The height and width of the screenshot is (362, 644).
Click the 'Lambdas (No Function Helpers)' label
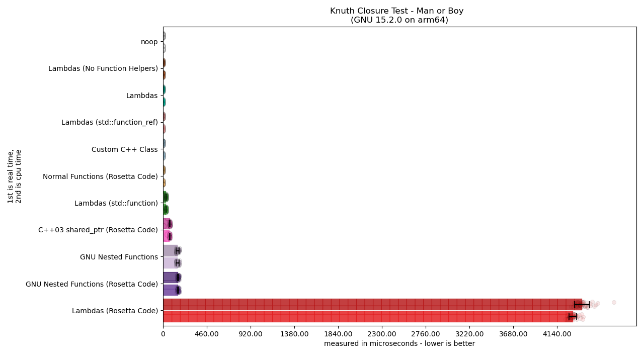click(x=103, y=68)
